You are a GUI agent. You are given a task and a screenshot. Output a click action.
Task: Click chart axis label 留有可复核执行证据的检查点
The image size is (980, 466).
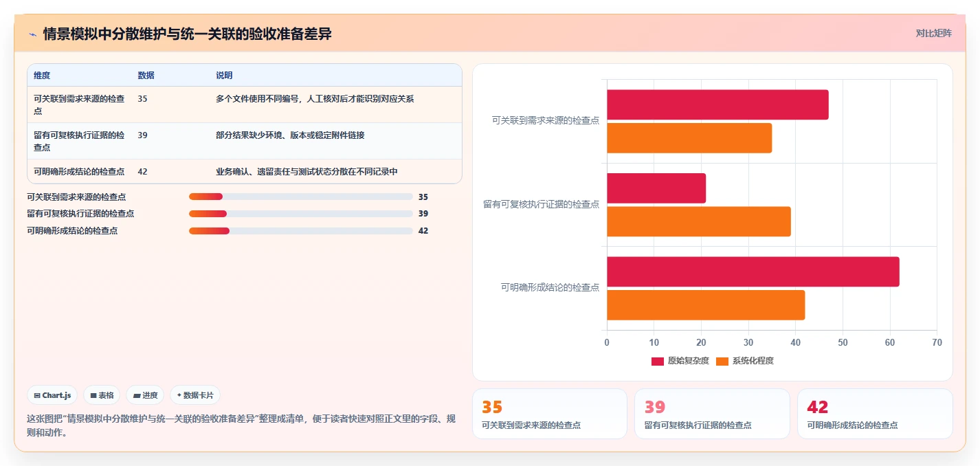pos(542,204)
